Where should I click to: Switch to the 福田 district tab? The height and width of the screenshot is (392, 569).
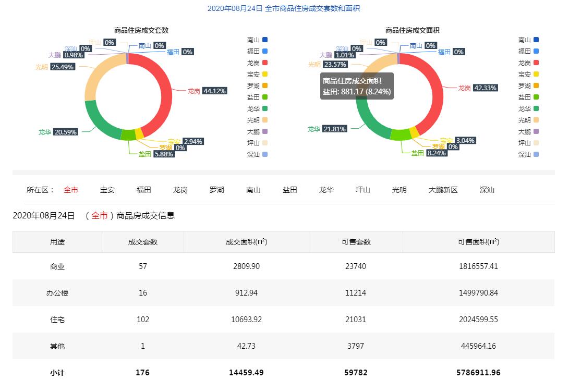pyautogui.click(x=144, y=190)
